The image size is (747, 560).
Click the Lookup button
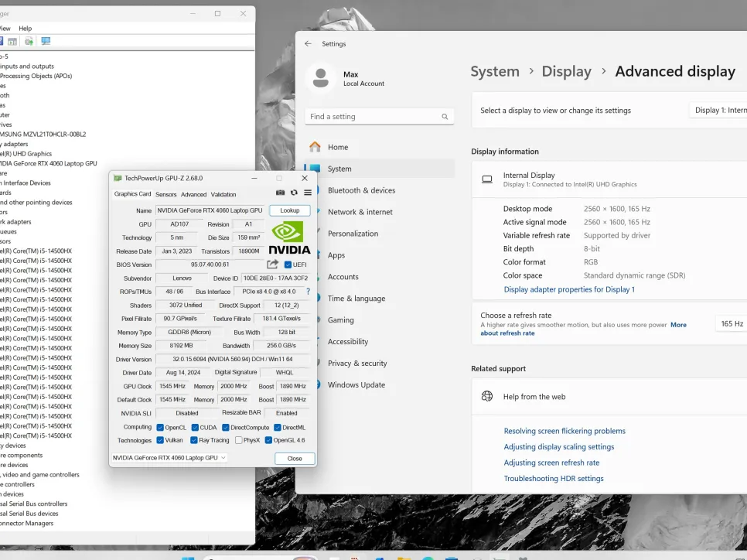tap(289, 210)
